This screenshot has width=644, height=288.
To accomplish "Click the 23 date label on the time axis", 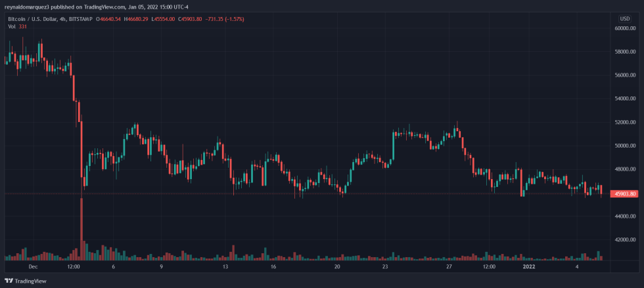I will click(x=385, y=267).
